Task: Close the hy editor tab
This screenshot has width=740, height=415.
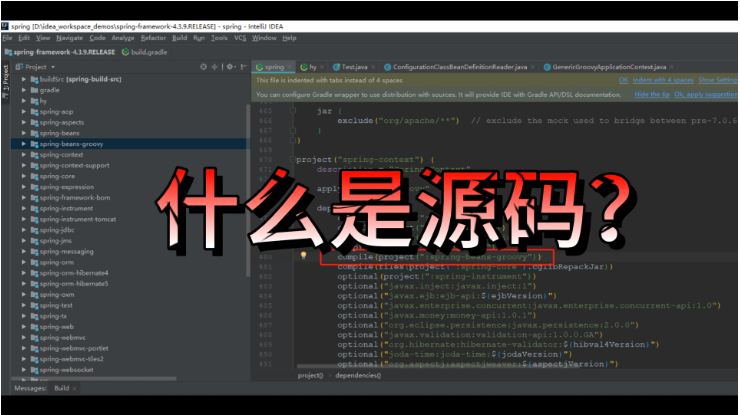Action: [322, 67]
